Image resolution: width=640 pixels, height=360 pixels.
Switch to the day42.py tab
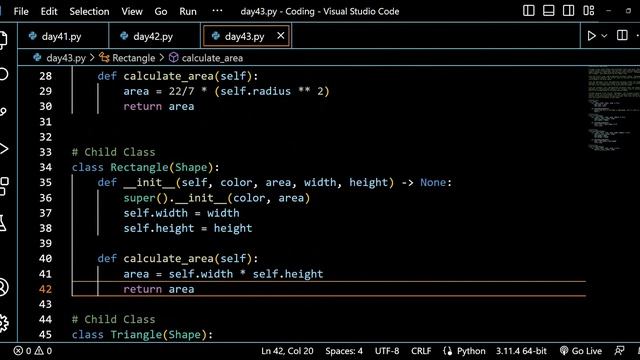tap(155, 36)
